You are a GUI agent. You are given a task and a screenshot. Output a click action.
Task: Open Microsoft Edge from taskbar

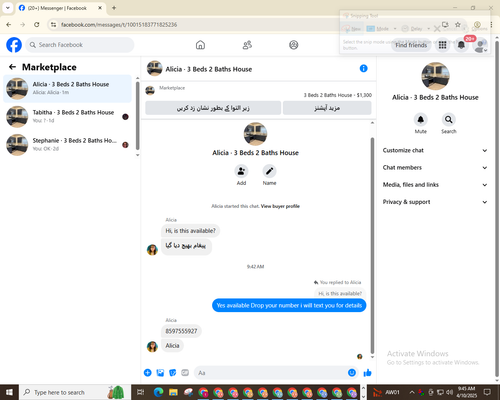pyautogui.click(x=158, y=392)
